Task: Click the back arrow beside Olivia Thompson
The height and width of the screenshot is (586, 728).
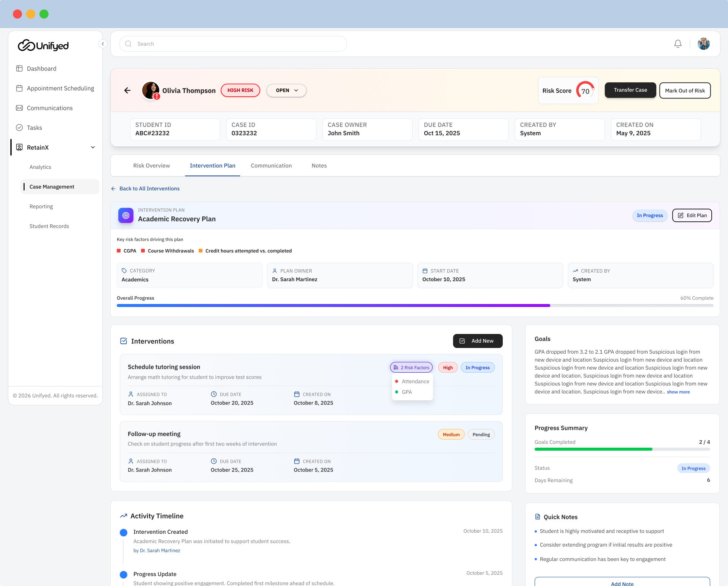Action: 127,90
